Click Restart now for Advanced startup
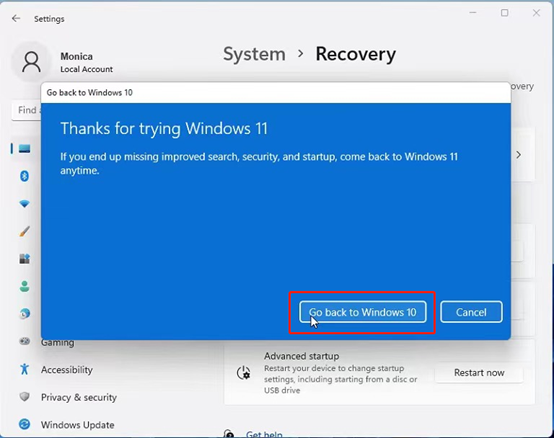This screenshot has width=554, height=438. [x=479, y=373]
